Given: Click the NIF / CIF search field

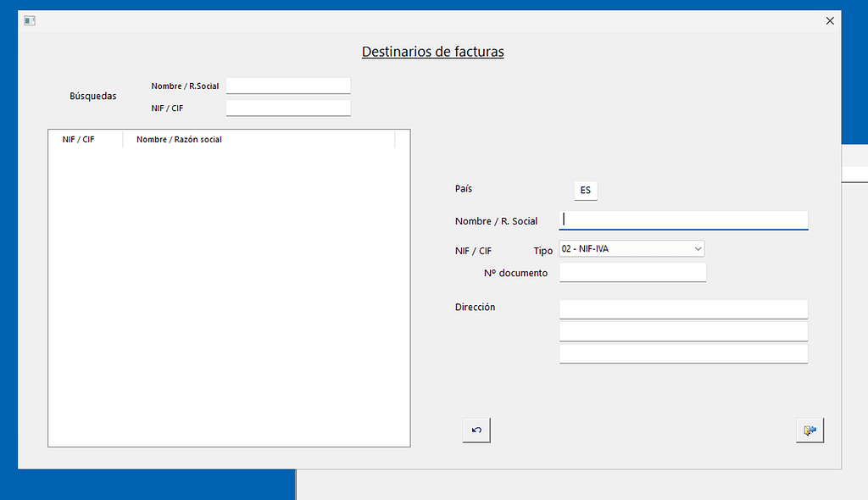Looking at the screenshot, I should point(288,108).
